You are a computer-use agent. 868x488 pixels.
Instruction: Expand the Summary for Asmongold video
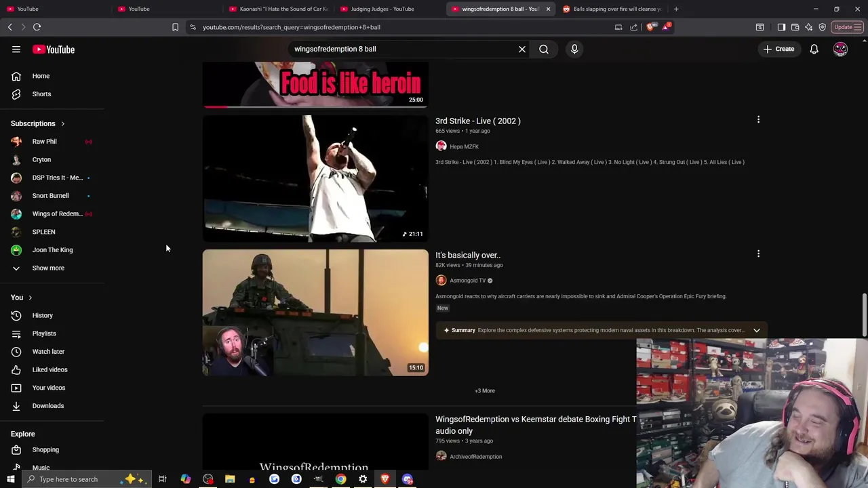point(756,331)
